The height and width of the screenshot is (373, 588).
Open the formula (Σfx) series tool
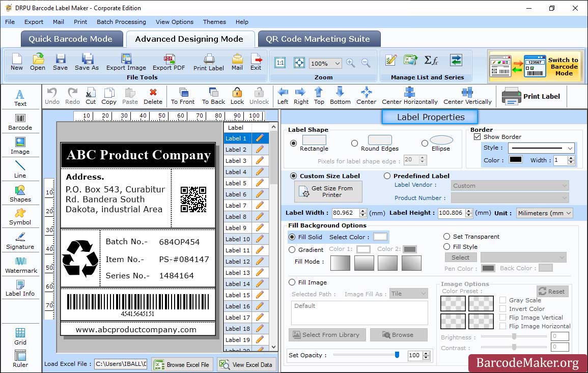[431, 60]
